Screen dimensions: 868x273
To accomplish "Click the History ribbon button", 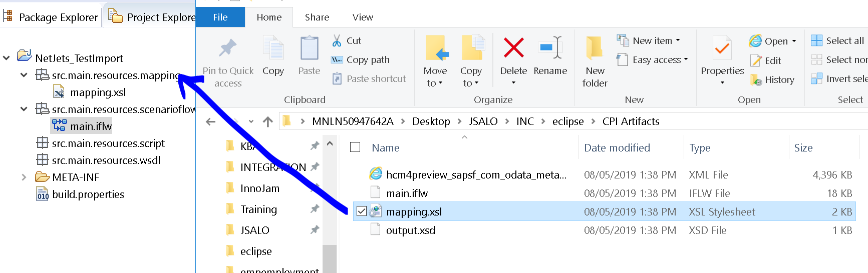I will (772, 79).
